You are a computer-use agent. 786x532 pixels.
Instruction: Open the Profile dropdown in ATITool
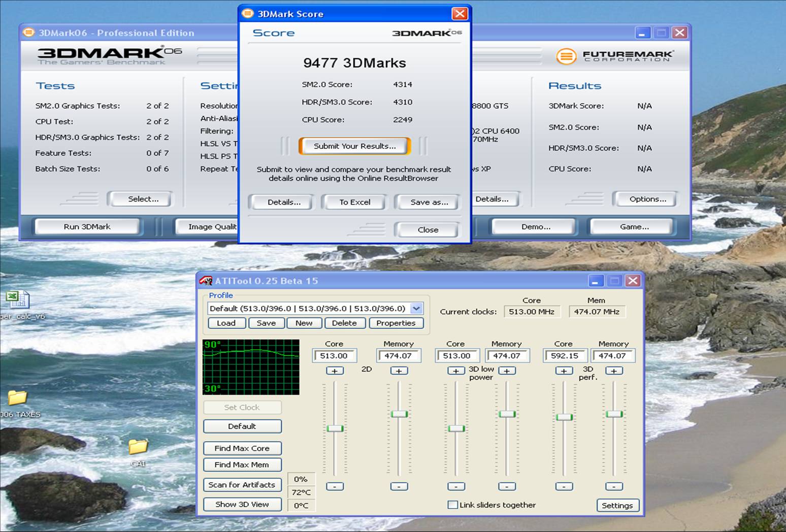[416, 308]
